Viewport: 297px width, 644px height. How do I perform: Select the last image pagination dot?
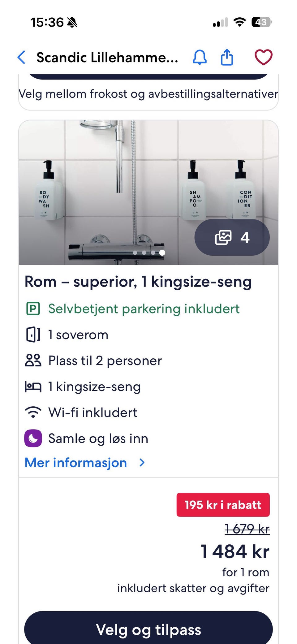tap(162, 253)
